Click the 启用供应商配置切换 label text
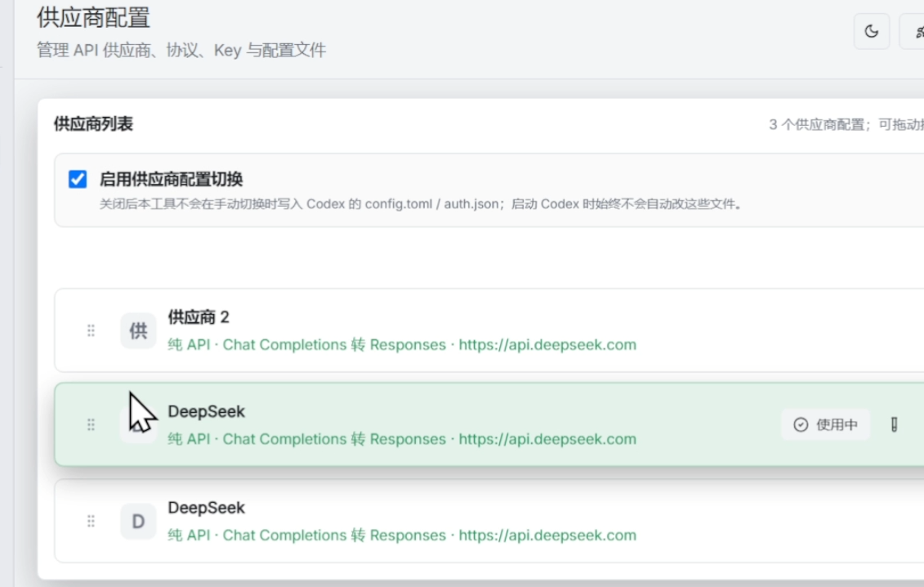 [172, 179]
